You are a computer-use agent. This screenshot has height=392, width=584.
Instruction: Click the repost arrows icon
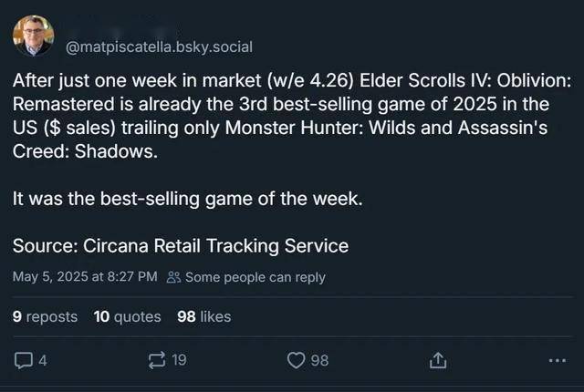point(156,361)
